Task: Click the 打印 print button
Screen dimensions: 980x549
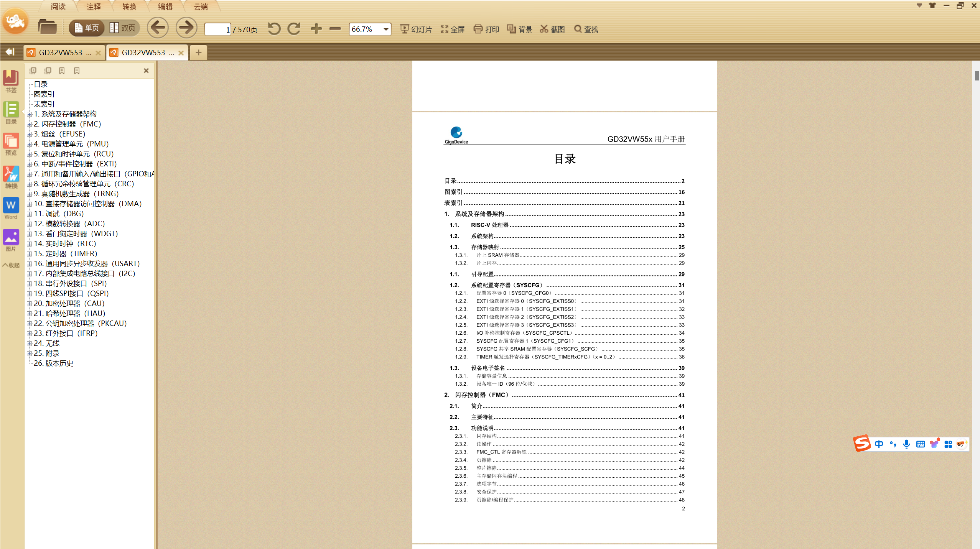Action: (x=486, y=29)
